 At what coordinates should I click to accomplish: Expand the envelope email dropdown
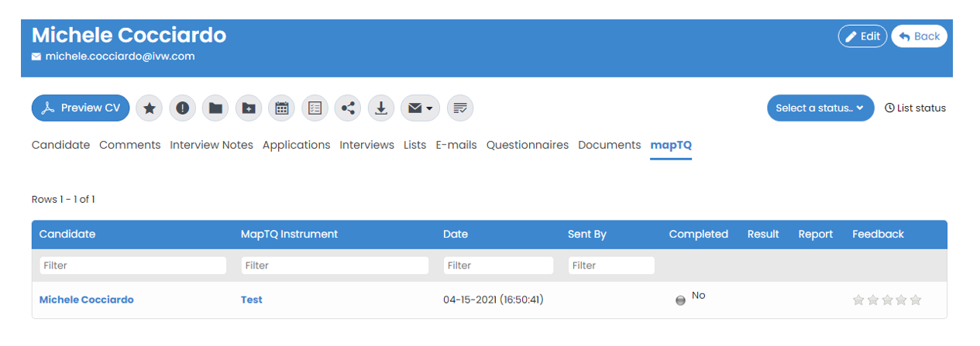420,108
